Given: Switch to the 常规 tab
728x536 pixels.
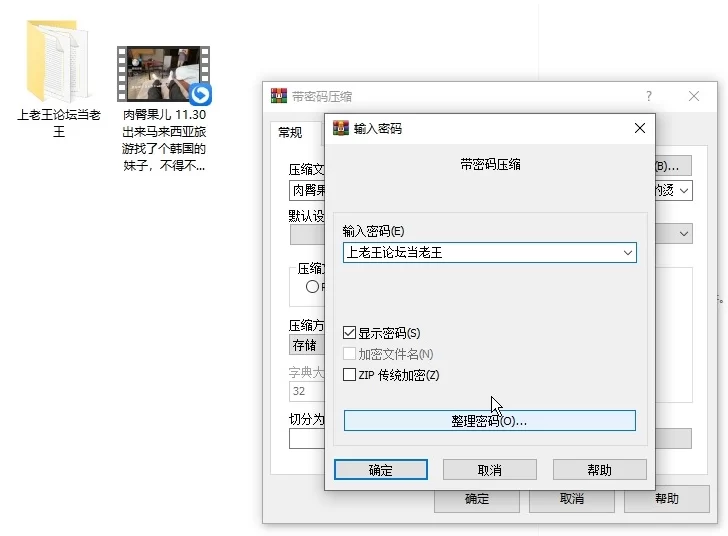Looking at the screenshot, I should pyautogui.click(x=290, y=133).
